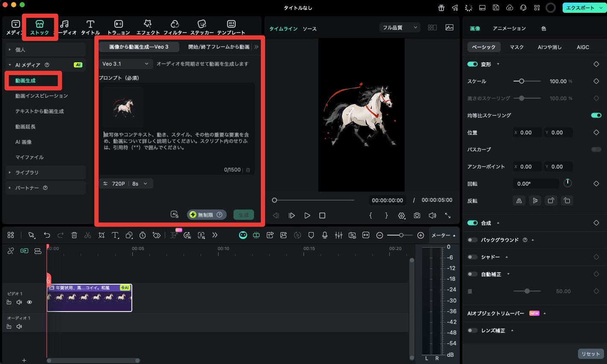Click the voiceover microphone recording icon
607x364 pixels.
325,235
